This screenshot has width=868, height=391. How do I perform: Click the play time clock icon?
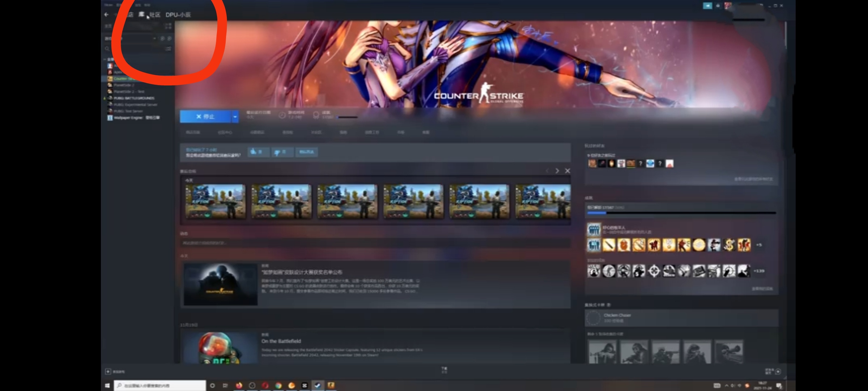coord(282,115)
